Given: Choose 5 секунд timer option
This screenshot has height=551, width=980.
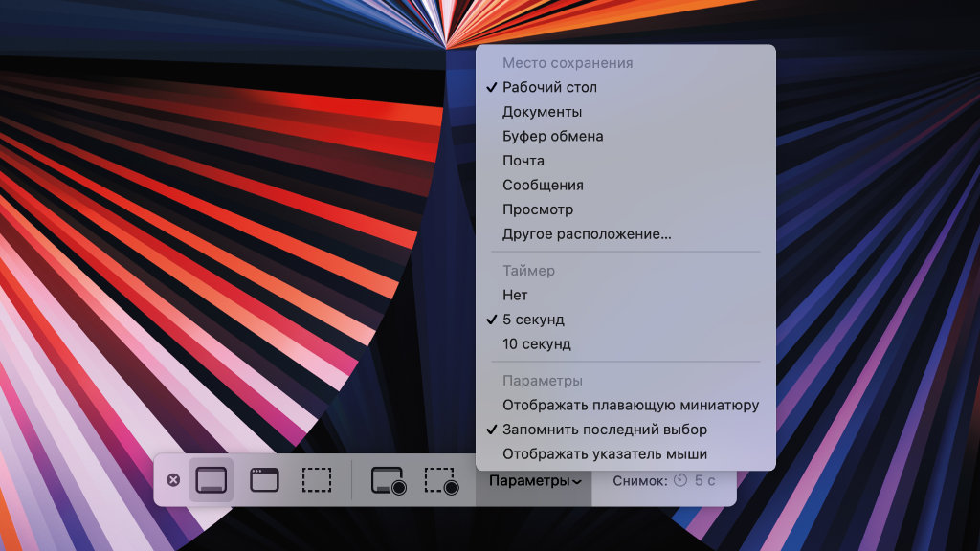Looking at the screenshot, I should pos(533,320).
